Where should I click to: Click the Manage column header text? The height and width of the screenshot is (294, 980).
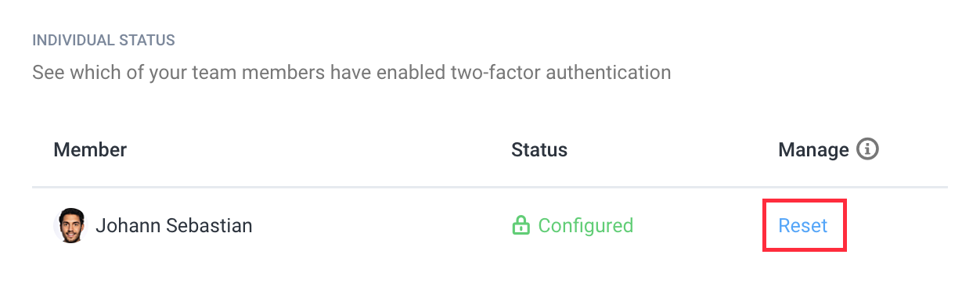pos(813,149)
